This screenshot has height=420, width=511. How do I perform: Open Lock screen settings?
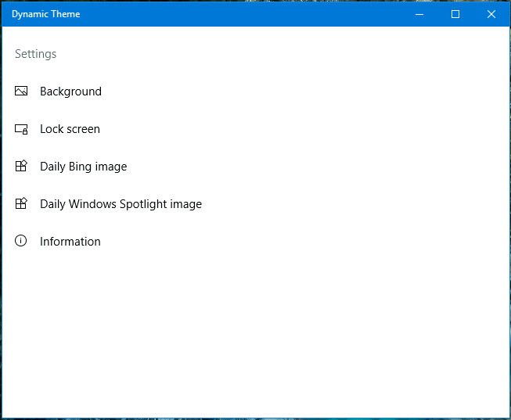(x=70, y=129)
